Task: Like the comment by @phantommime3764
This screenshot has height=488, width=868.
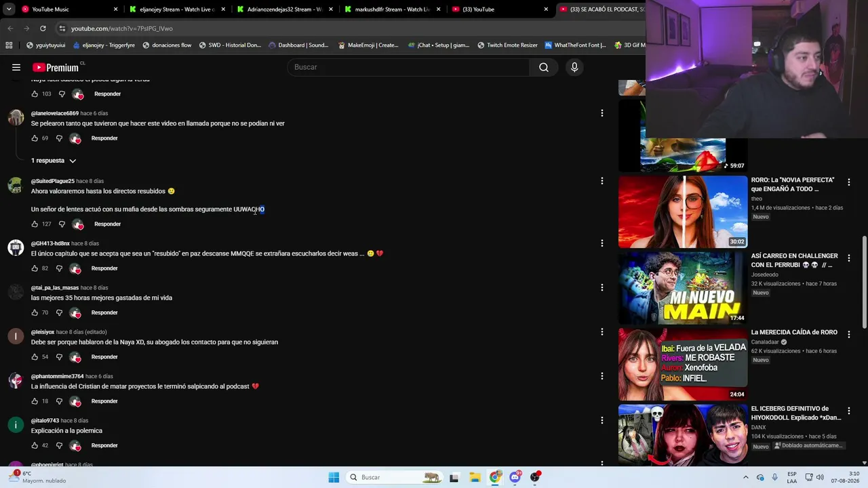Action: click(x=35, y=401)
